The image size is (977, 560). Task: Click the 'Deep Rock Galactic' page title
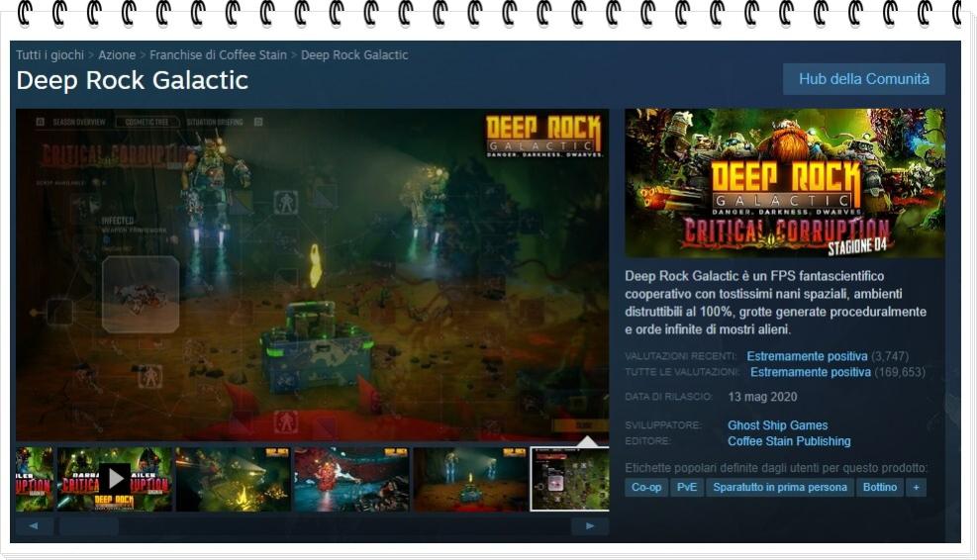(x=132, y=80)
